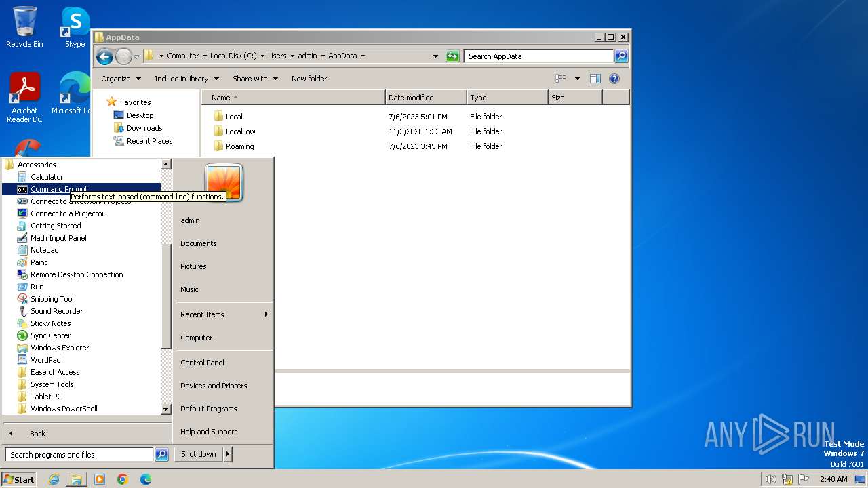Open view options dropdown arrow
The image size is (868, 488).
tap(577, 79)
